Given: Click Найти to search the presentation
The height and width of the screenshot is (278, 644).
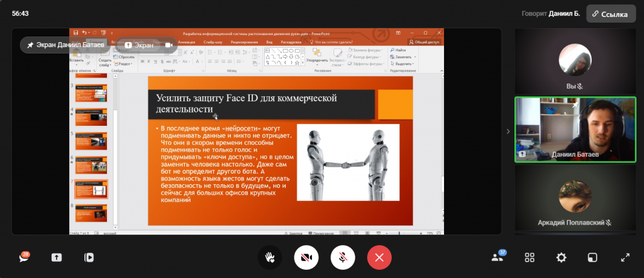Looking at the screenshot, I should click(398, 50).
